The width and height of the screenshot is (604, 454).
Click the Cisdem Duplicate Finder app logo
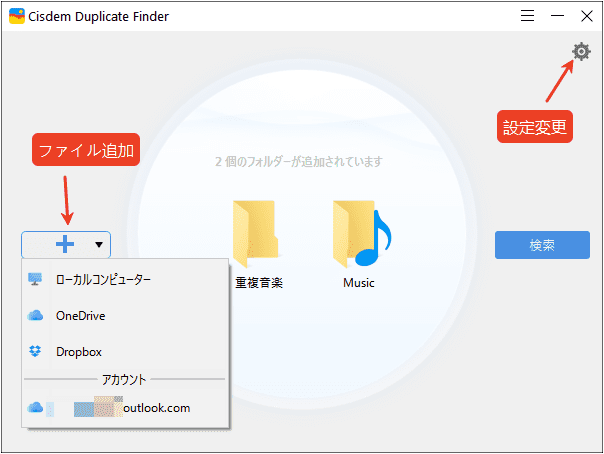coord(17,16)
